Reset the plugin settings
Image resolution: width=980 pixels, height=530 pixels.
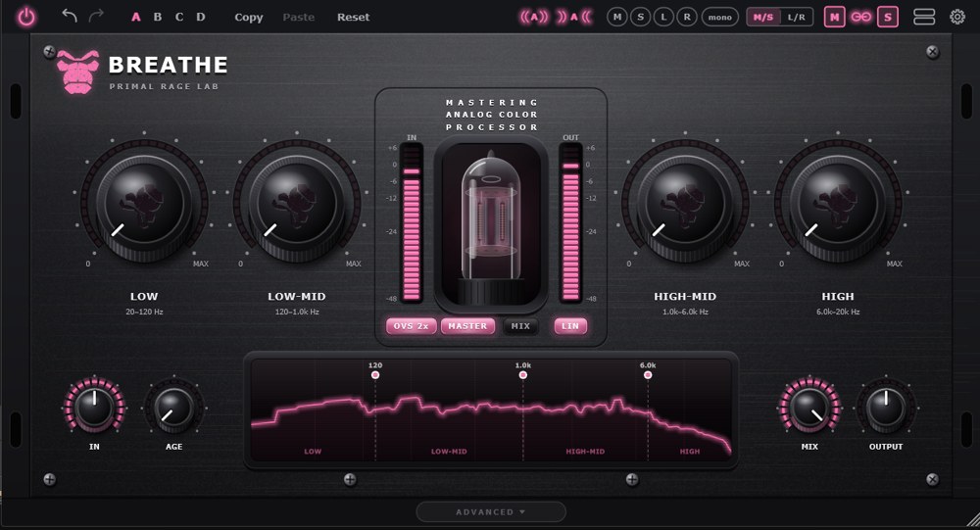(353, 17)
